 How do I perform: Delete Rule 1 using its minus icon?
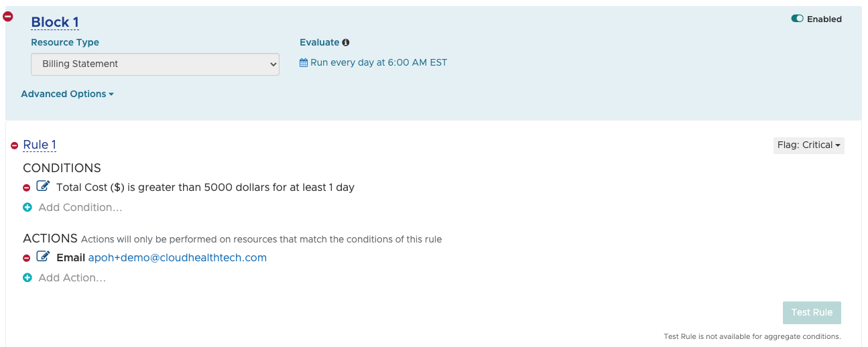[15, 145]
